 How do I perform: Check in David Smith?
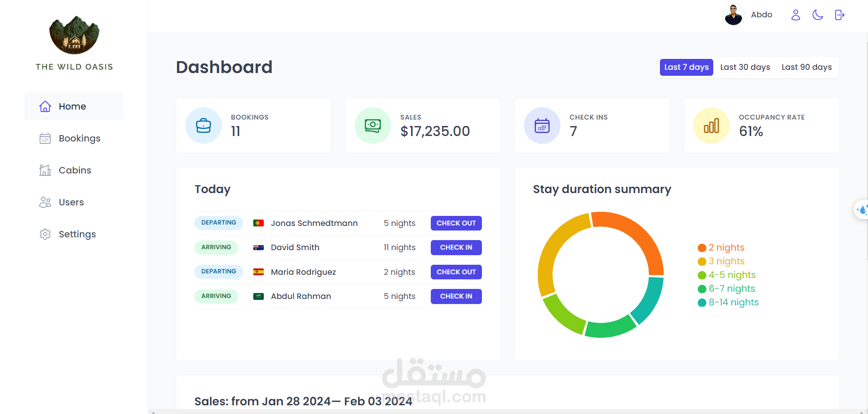tap(456, 247)
